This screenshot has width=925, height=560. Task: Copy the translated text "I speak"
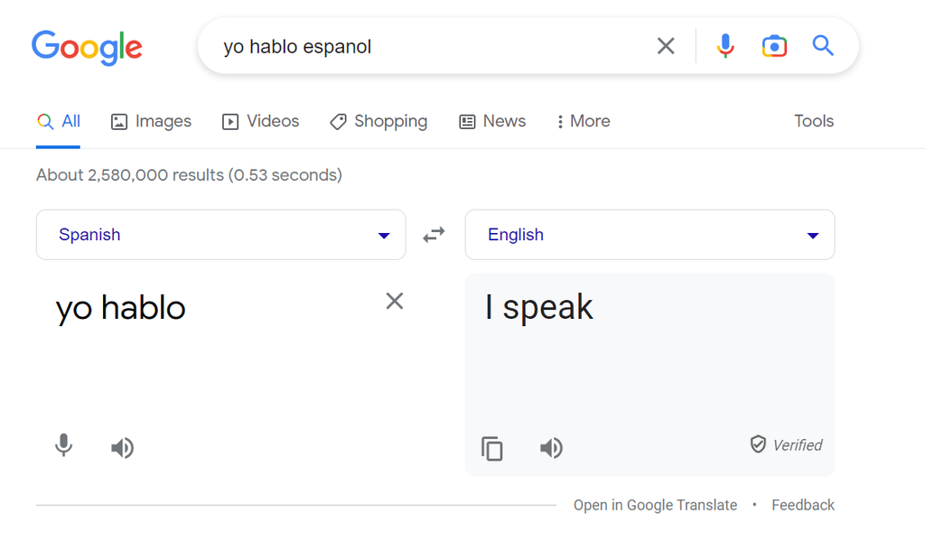point(492,448)
